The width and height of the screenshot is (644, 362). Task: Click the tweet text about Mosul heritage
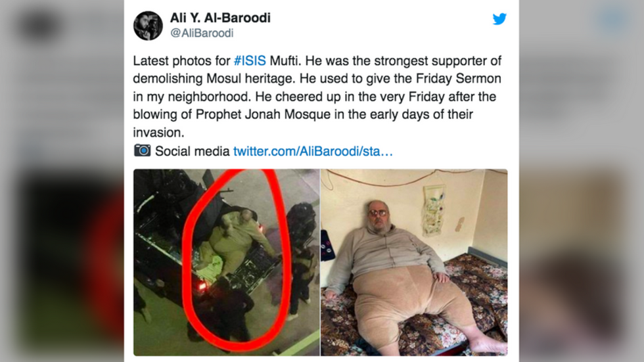(317, 97)
